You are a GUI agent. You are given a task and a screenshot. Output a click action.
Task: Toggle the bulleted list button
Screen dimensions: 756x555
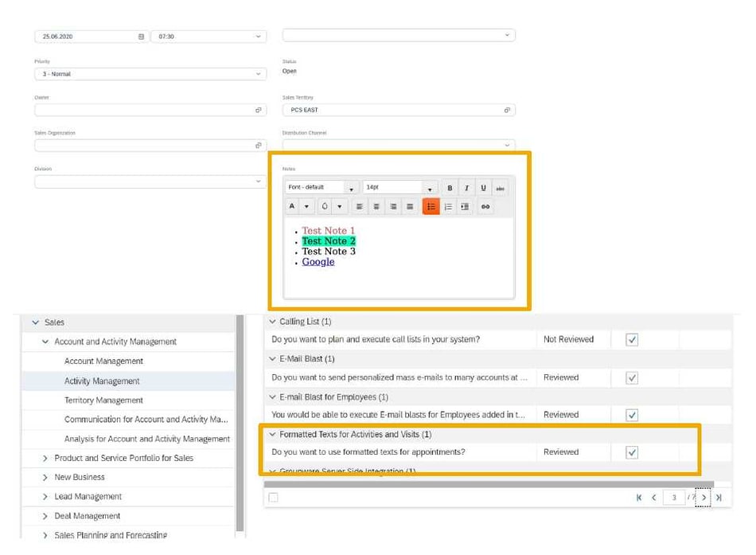(x=431, y=206)
